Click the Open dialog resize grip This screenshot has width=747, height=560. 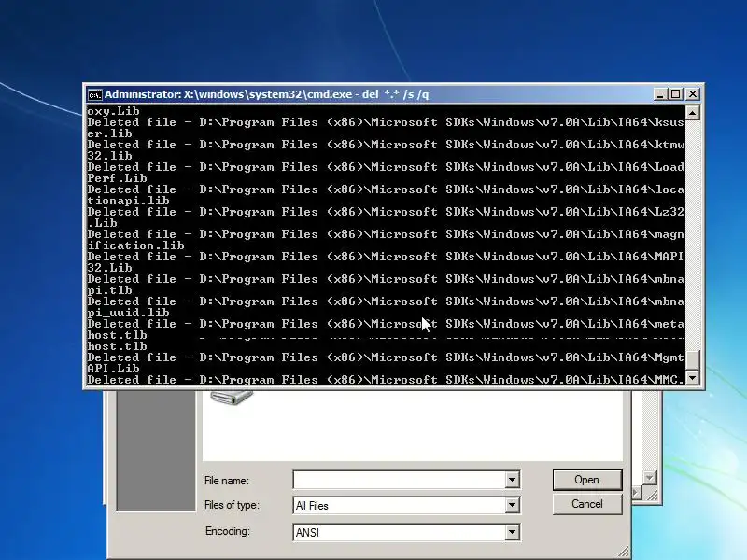[x=624, y=553]
